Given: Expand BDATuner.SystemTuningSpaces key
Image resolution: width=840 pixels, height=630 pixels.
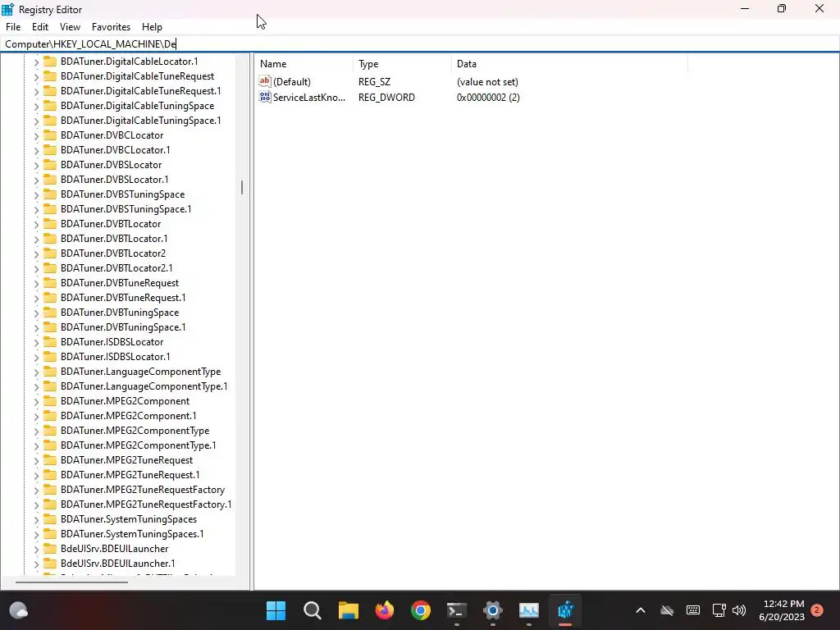Looking at the screenshot, I should point(36,519).
